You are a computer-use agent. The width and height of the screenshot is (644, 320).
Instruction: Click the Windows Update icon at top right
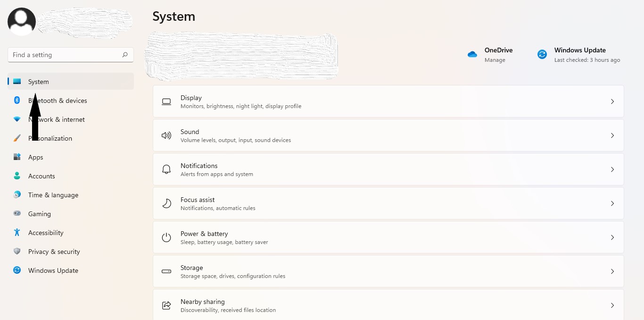coord(542,54)
